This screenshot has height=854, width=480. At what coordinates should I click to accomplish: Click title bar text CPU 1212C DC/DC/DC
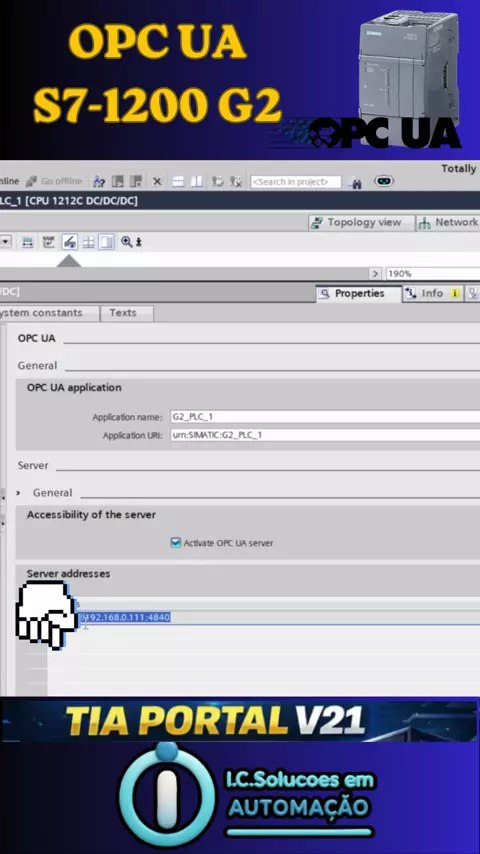point(82,201)
